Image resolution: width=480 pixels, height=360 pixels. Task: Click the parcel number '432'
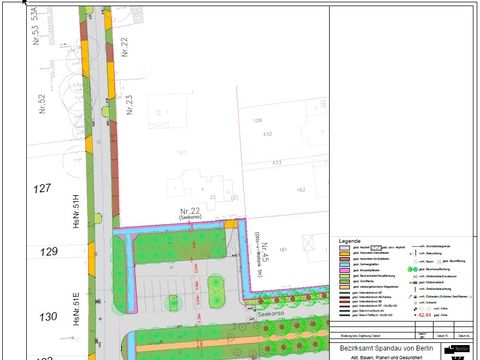click(268, 134)
